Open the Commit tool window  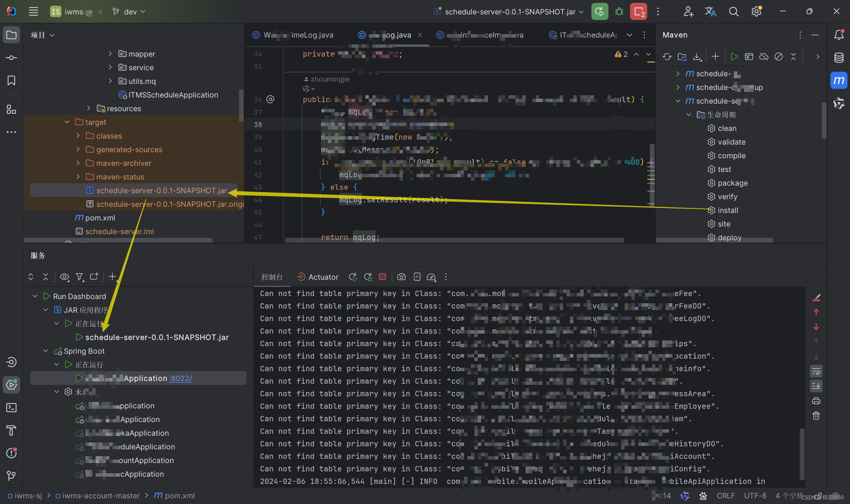click(x=11, y=58)
